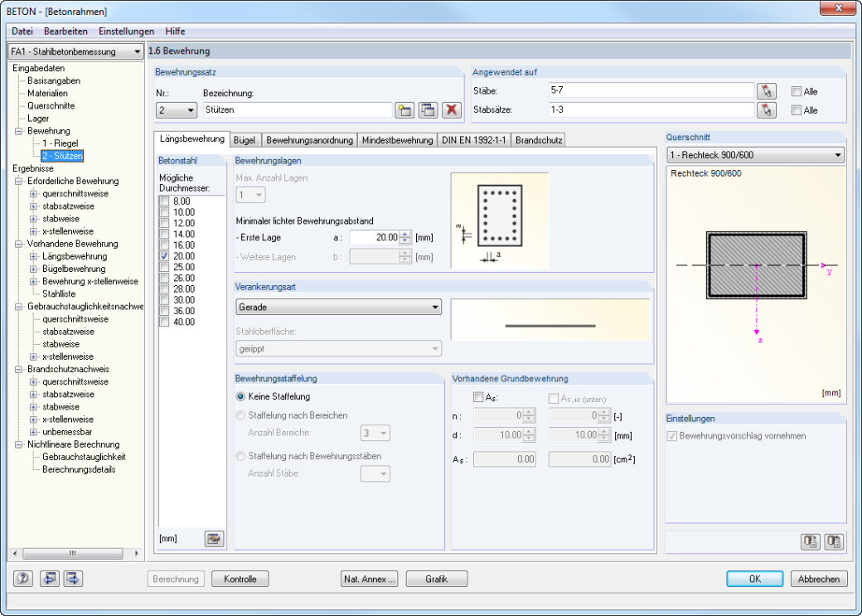The image size is (862, 616).
Task: Click the copy reinforcement set icon
Action: 428,109
